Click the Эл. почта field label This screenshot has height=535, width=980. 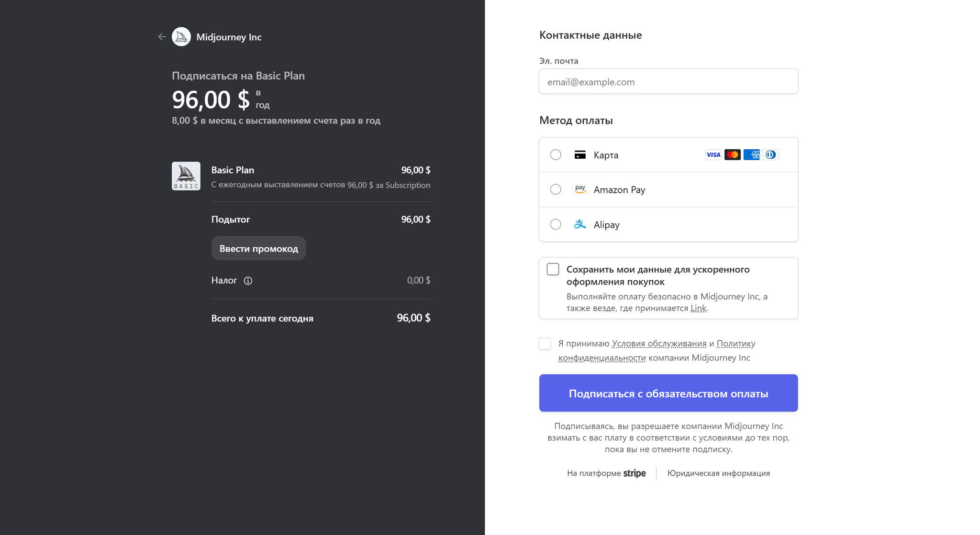coord(558,61)
